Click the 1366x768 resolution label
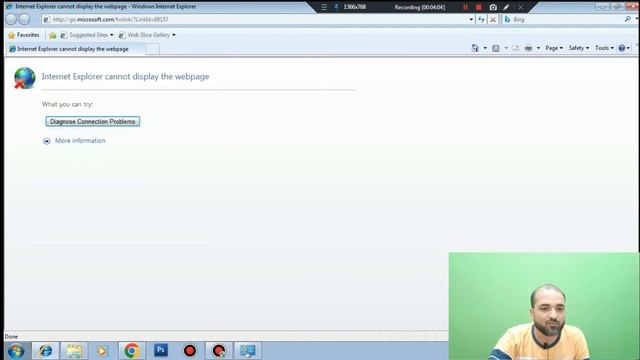The image size is (640, 360). (x=355, y=7)
